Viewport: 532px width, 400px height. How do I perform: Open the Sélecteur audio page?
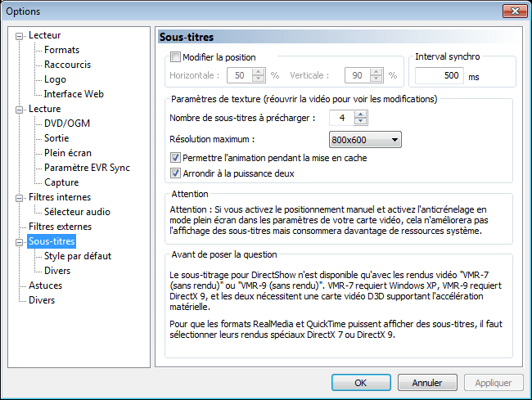[78, 212]
